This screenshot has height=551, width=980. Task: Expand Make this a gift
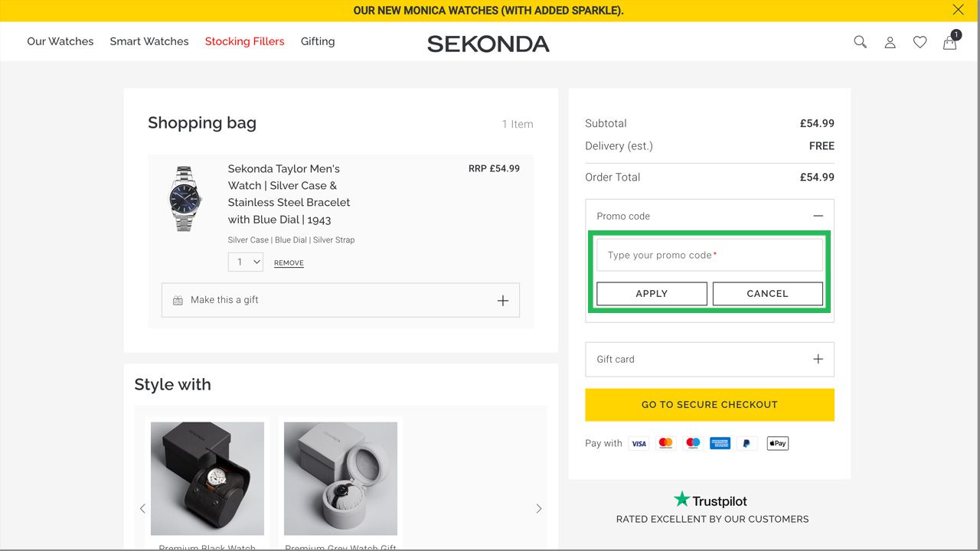point(502,300)
